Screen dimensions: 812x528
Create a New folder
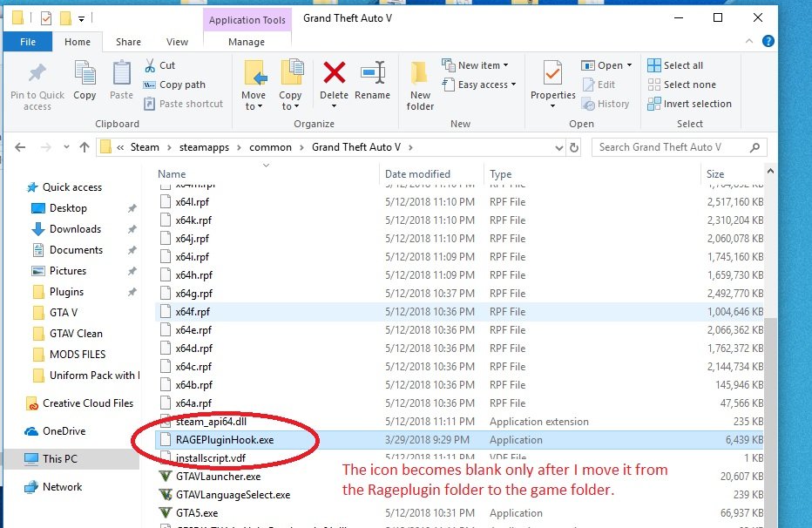(x=420, y=85)
